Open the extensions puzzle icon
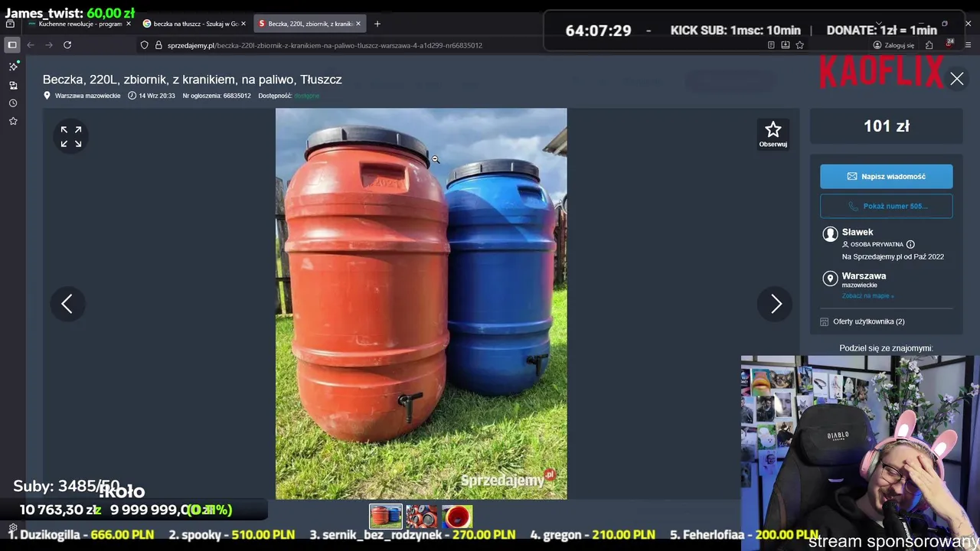980x551 pixels. pyautogui.click(x=929, y=45)
